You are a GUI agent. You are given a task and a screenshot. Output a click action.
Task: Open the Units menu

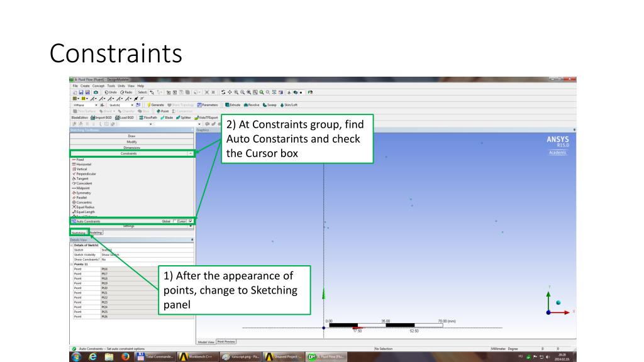[121, 85]
